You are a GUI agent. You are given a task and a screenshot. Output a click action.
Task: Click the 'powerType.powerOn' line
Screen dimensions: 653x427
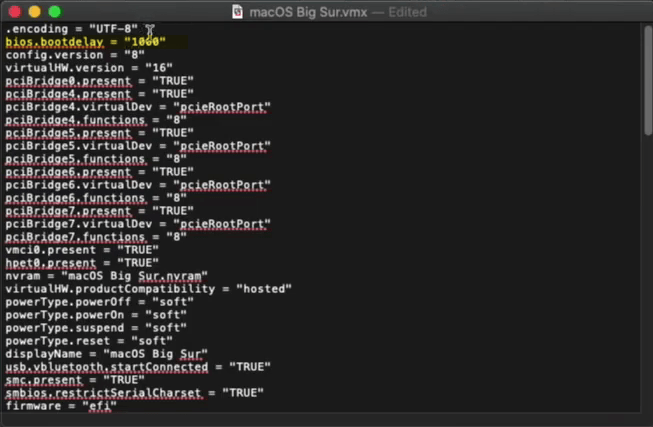96,315
